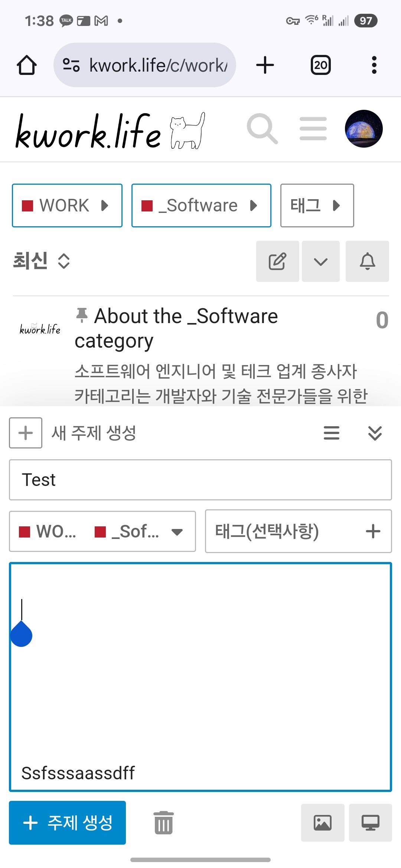
Task: Open the composer toolbar menu icon
Action: tap(331, 433)
